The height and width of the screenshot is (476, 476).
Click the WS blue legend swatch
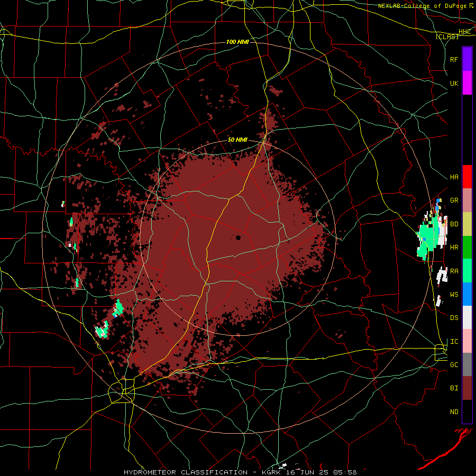[x=467, y=294]
